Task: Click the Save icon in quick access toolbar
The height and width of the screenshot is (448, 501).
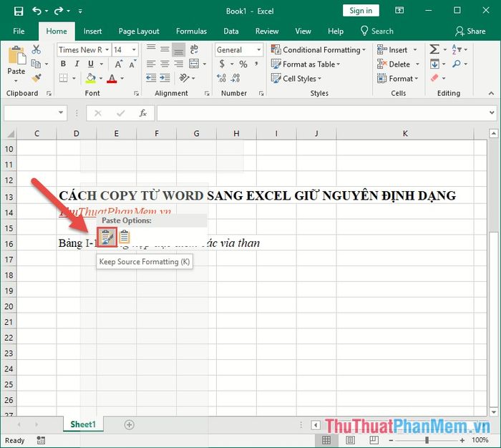Action: click(x=19, y=11)
